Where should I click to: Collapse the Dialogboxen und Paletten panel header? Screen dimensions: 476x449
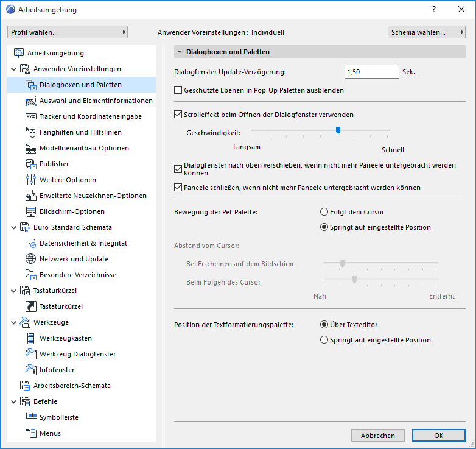[x=320, y=52]
